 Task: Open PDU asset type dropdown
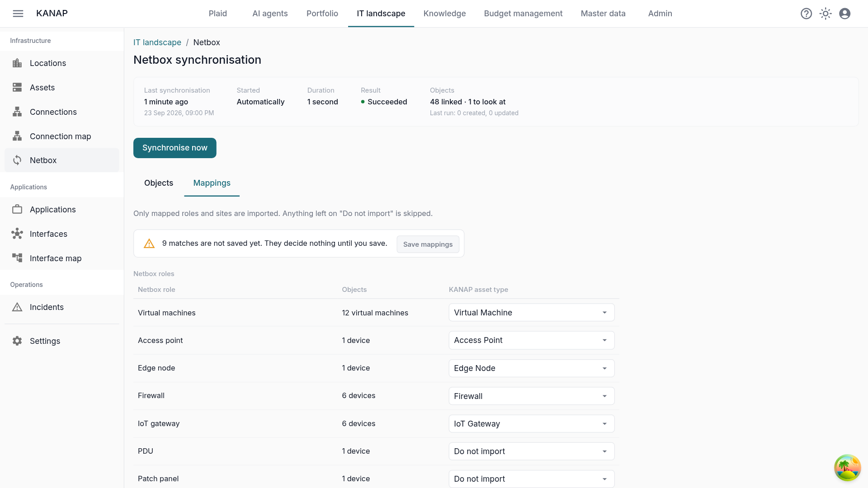[531, 451]
